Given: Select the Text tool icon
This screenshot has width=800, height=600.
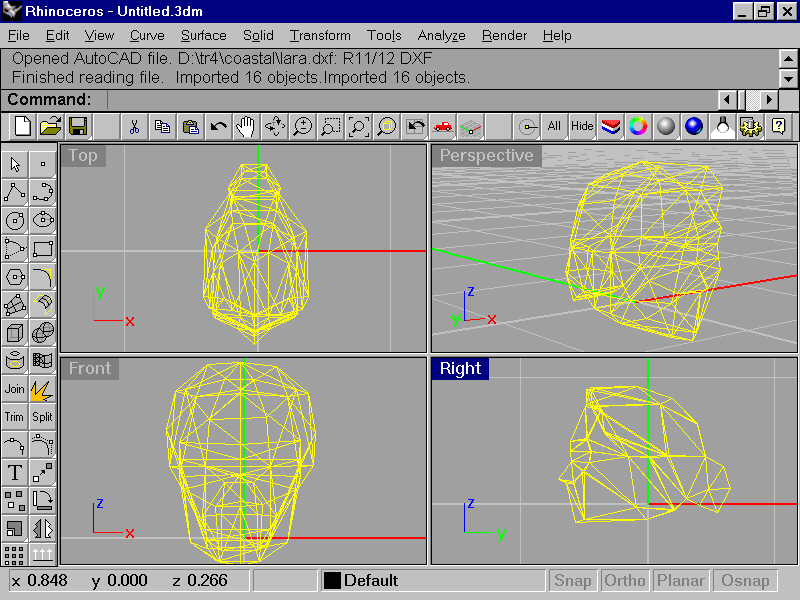Looking at the screenshot, I should click(x=15, y=472).
